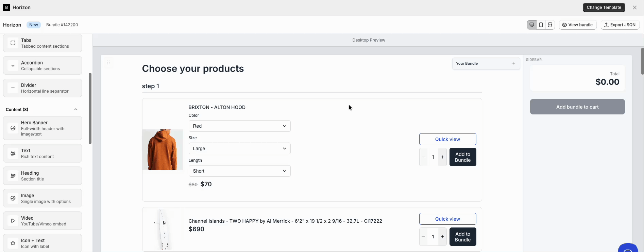Switch to desktop preview mode

[x=532, y=25]
